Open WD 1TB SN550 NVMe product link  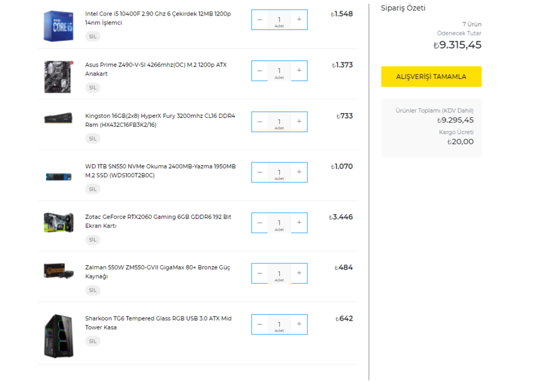click(x=160, y=171)
